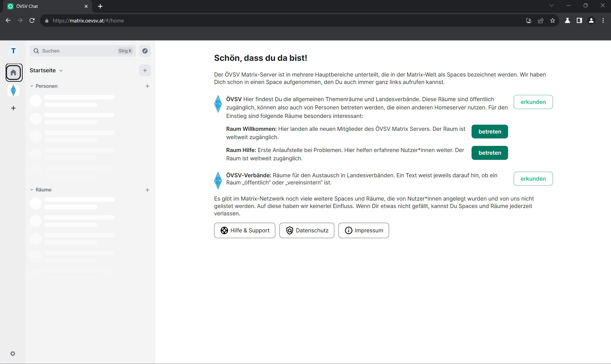
Task: Click erkunden for ÖVSV-Verbände
Action: [x=533, y=179]
